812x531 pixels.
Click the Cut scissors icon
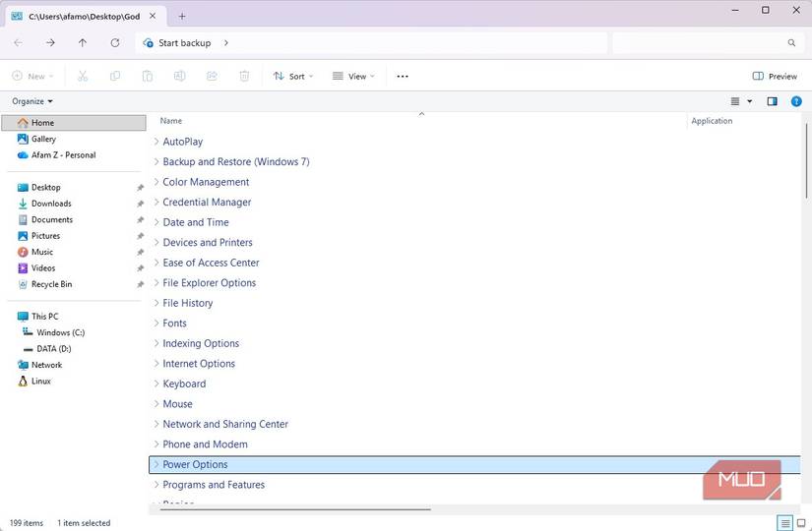(x=83, y=76)
